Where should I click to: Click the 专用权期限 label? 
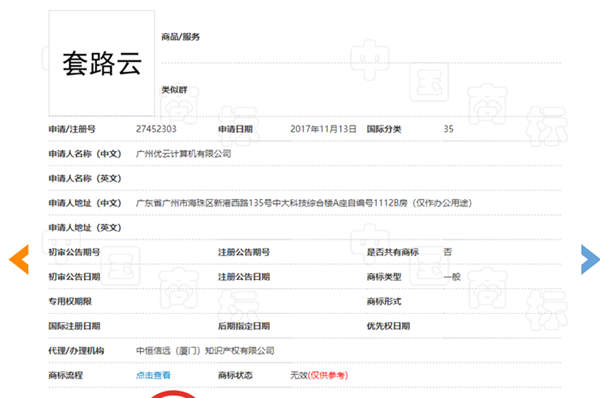[70, 302]
